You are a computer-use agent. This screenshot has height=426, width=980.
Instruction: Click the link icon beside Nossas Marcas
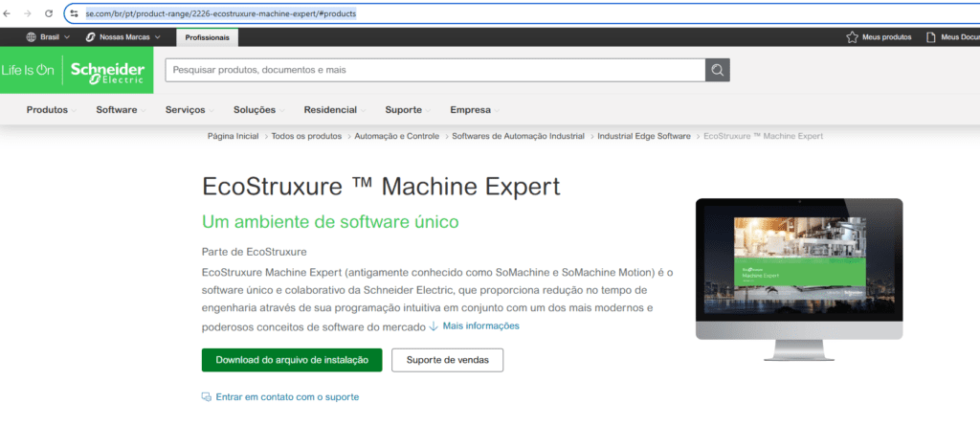click(90, 37)
